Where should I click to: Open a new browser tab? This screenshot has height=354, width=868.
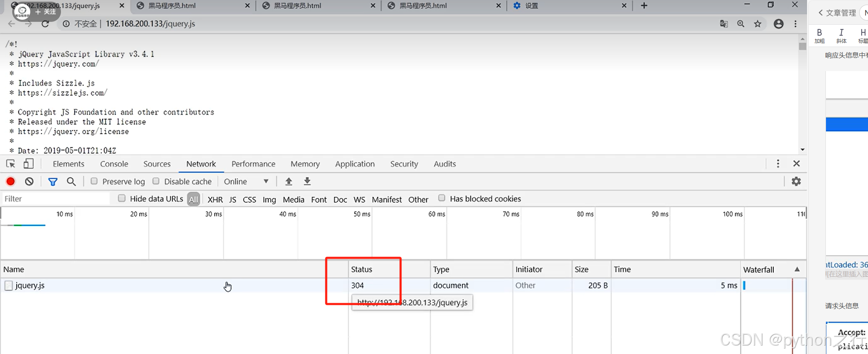[644, 6]
